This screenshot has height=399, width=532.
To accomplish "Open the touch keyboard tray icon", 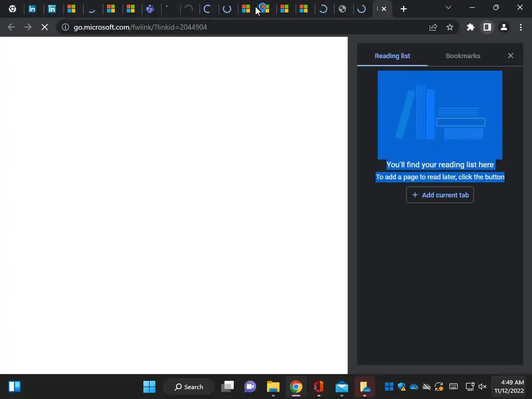I will pos(454,387).
